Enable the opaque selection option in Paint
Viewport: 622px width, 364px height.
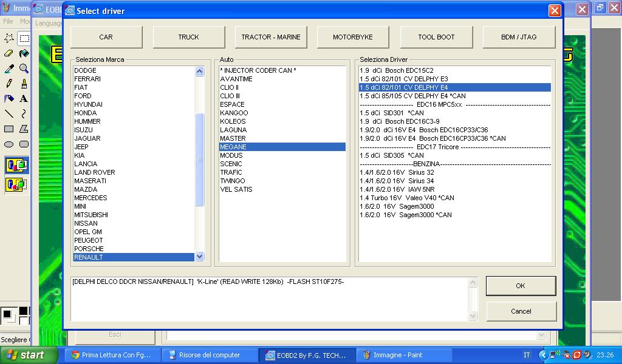point(16,165)
